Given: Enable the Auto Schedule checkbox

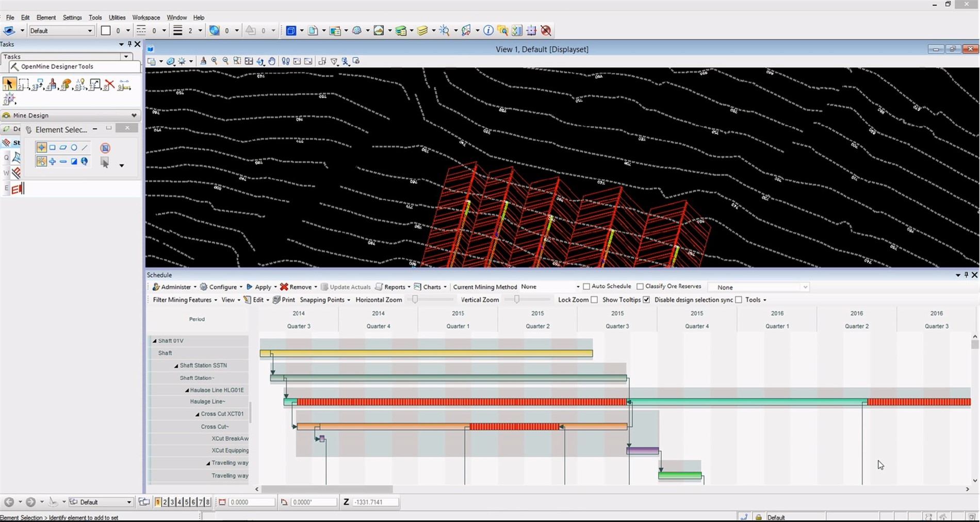Looking at the screenshot, I should [586, 287].
